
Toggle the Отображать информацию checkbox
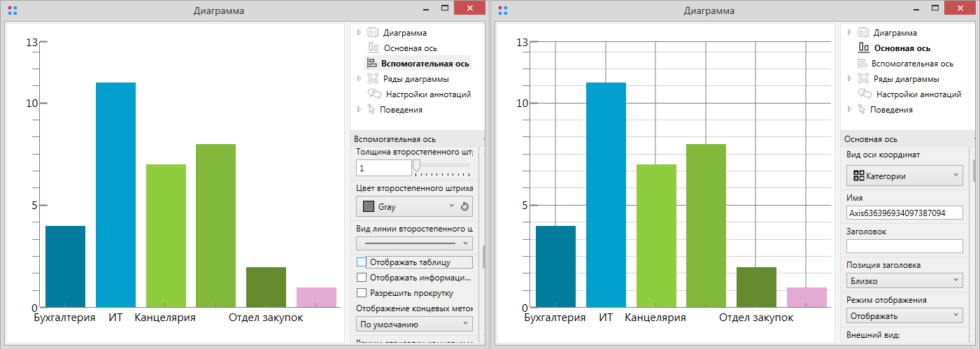pos(362,278)
